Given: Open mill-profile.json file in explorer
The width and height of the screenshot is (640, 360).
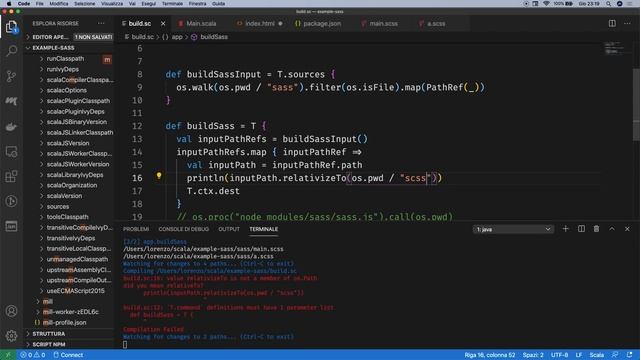Looking at the screenshot, I should [64, 322].
